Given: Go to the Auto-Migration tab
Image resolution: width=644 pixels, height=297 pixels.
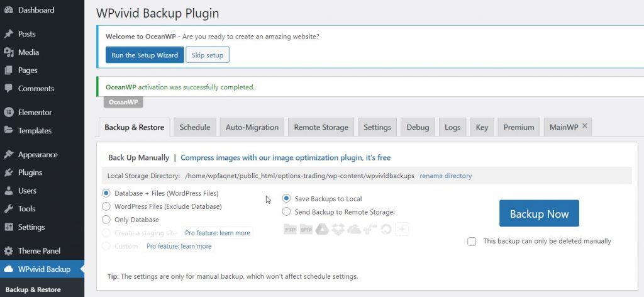Looking at the screenshot, I should click(252, 127).
